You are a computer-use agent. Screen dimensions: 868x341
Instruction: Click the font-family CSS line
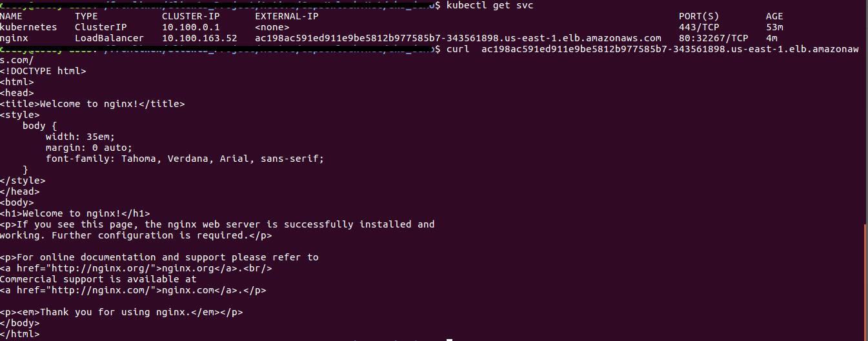tap(185, 159)
